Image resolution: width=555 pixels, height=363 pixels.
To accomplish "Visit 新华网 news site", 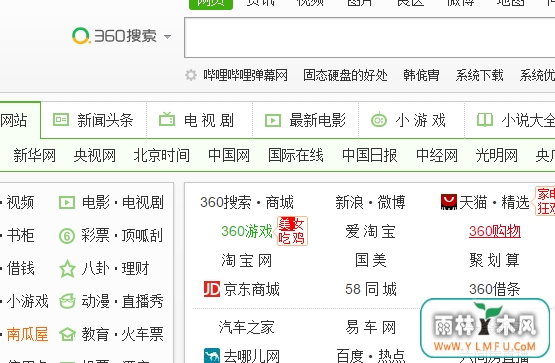I will (x=35, y=155).
